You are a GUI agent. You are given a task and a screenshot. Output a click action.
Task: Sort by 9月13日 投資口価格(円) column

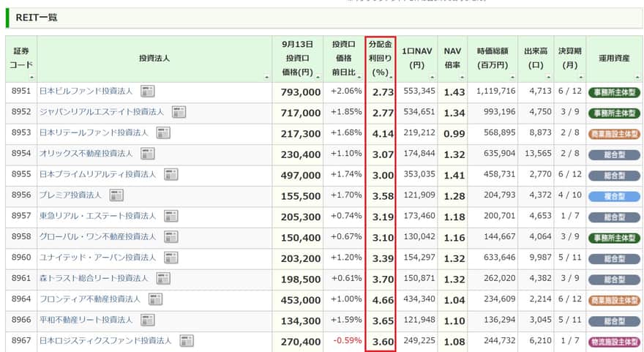318,78
